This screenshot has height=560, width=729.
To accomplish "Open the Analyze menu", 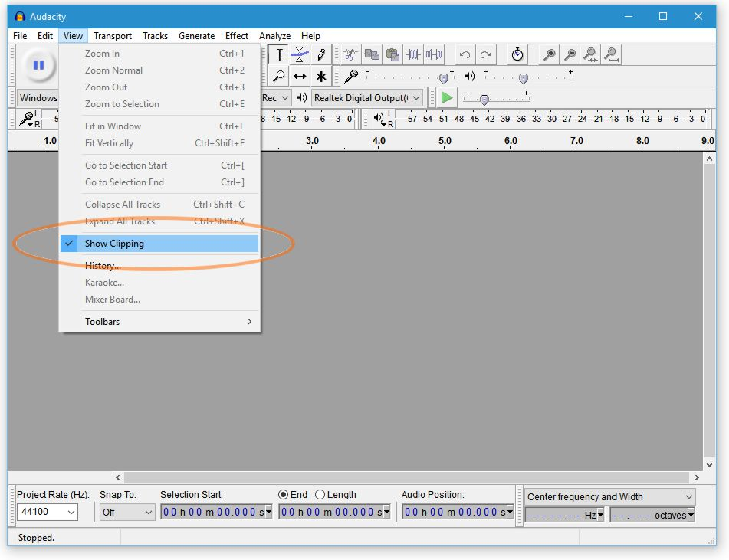I will pyautogui.click(x=274, y=36).
